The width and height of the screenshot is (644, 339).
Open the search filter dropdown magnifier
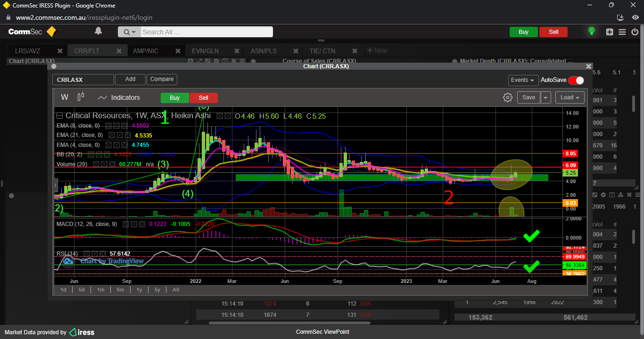[129, 32]
